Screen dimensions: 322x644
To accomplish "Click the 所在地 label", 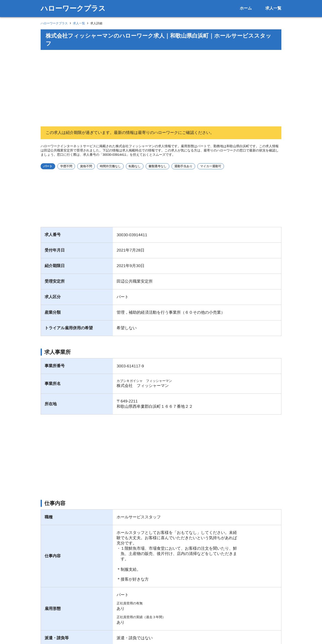I will click(x=51, y=404).
